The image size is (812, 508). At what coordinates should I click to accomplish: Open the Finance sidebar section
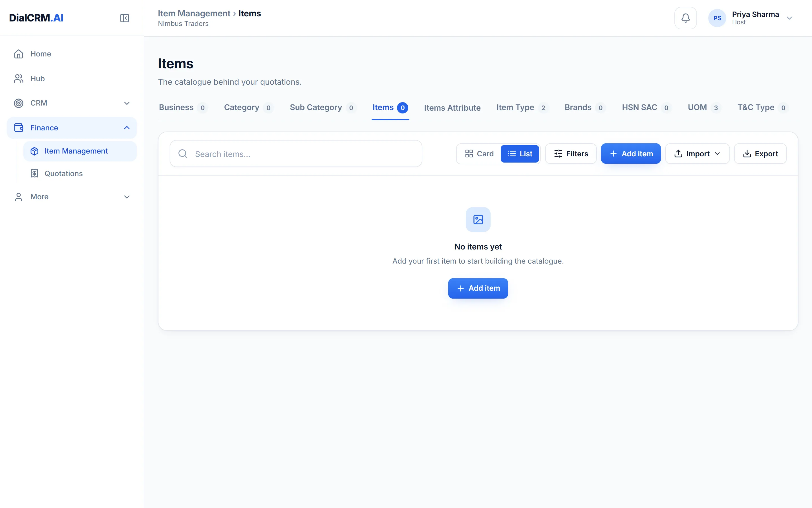click(x=71, y=128)
